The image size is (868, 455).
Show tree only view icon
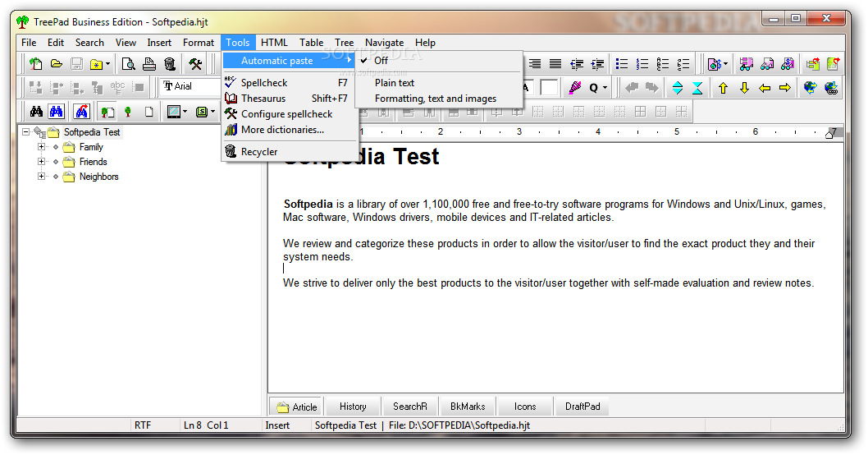[x=128, y=112]
